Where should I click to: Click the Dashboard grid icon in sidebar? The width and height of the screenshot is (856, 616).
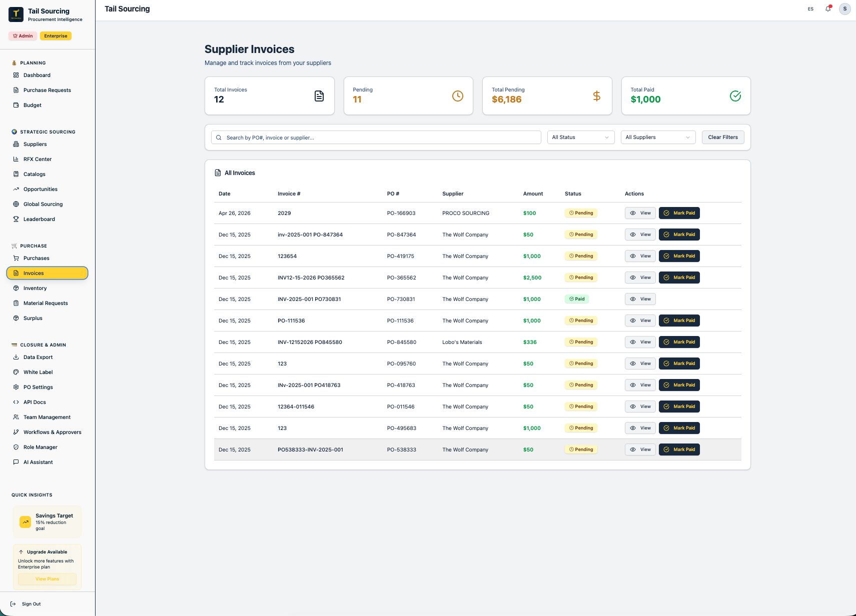16,75
